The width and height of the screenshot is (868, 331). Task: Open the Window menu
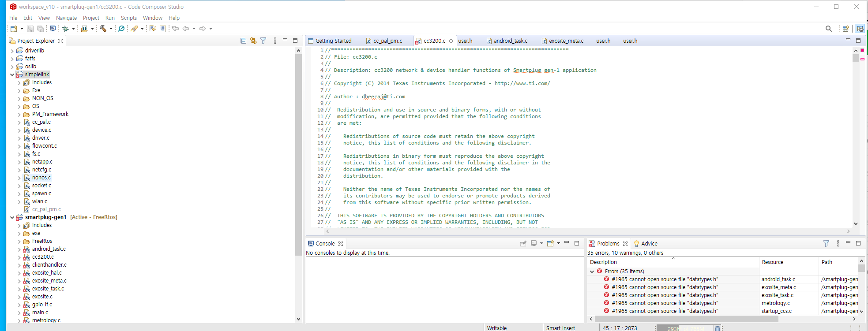pyautogui.click(x=153, y=18)
